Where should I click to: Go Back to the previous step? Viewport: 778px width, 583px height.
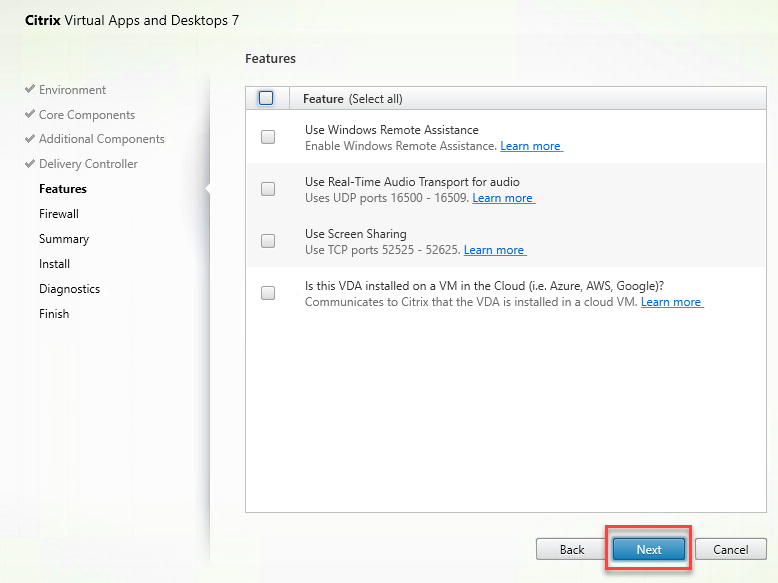coord(571,549)
